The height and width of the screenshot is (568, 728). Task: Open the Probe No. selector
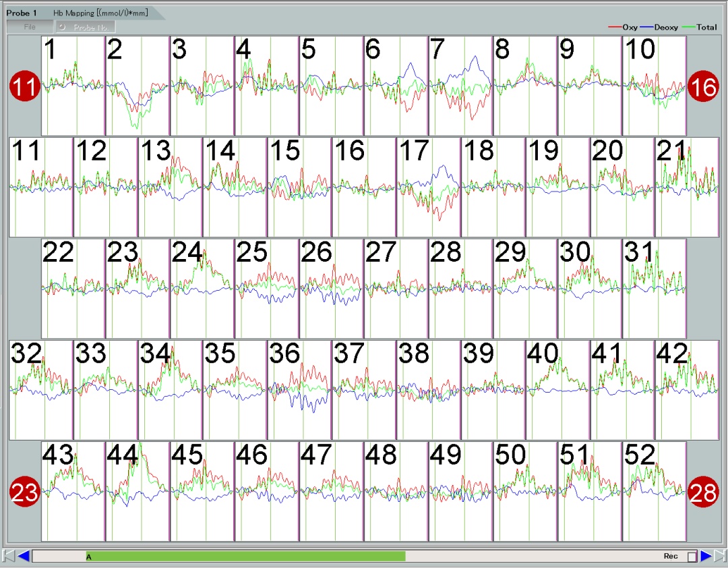coord(86,27)
